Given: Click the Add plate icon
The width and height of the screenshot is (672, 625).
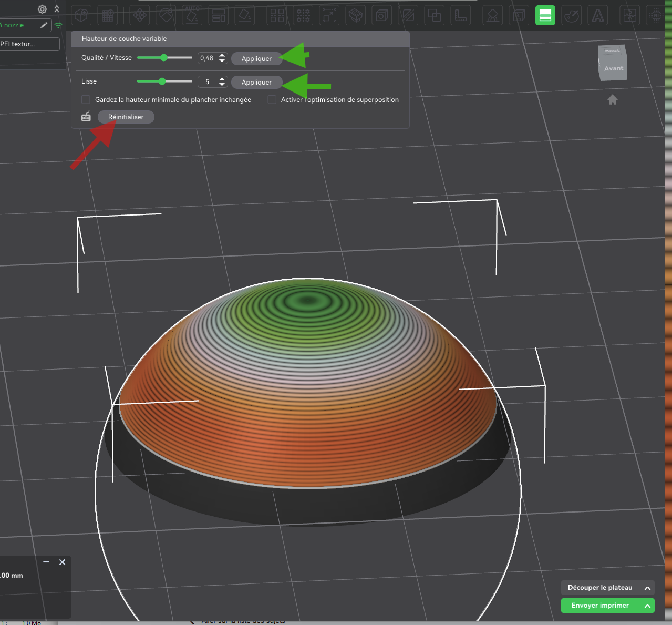Looking at the screenshot, I should (108, 15).
